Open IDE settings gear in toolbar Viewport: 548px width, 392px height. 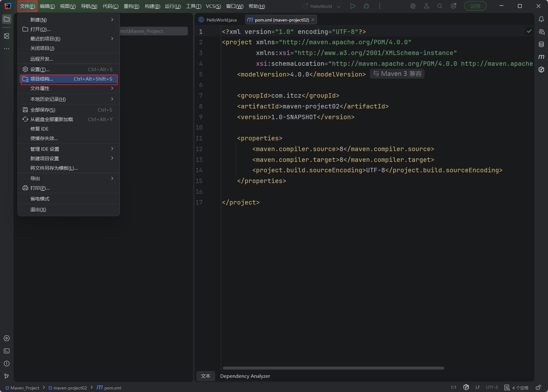[453, 6]
